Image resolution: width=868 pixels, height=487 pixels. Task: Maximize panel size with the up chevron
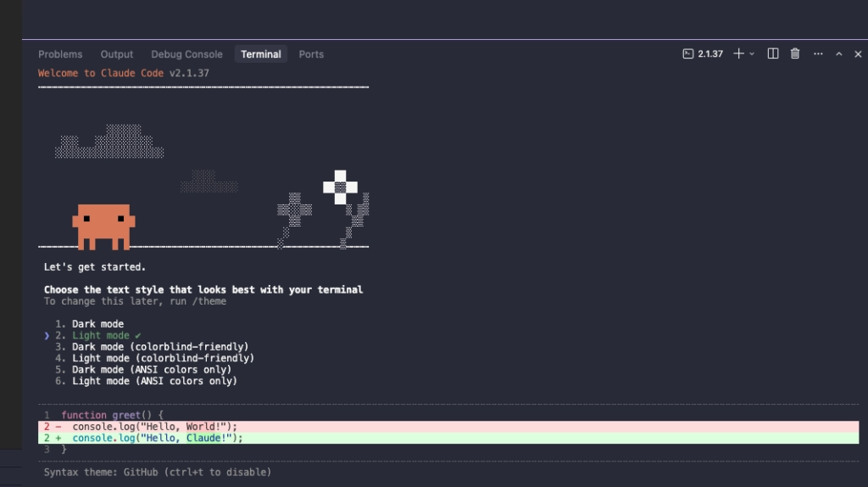coord(839,53)
